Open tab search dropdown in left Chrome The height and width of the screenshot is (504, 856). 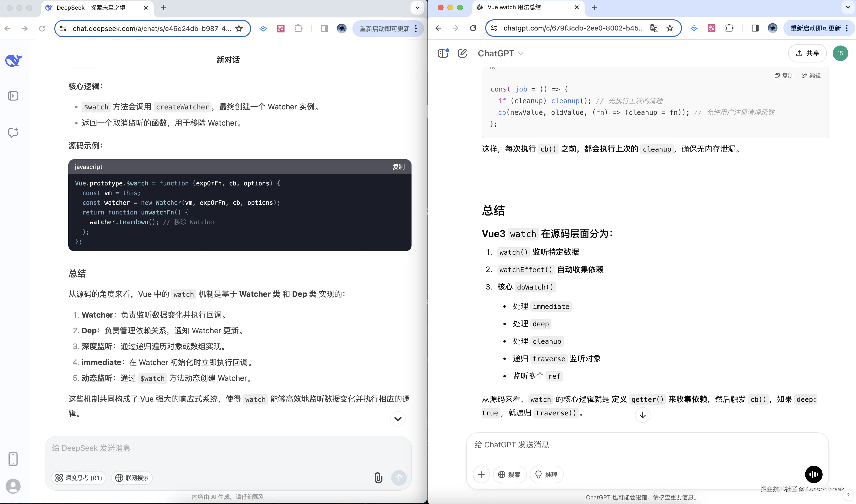[417, 8]
